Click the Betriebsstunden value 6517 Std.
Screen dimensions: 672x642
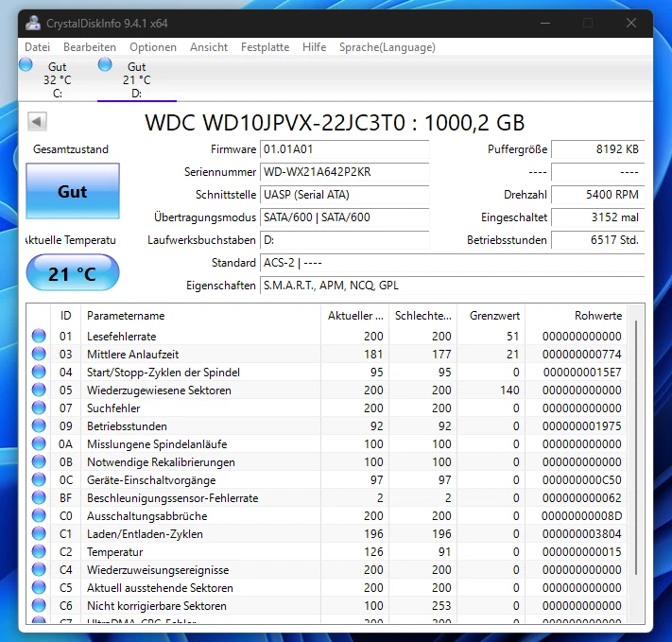pyautogui.click(x=598, y=240)
